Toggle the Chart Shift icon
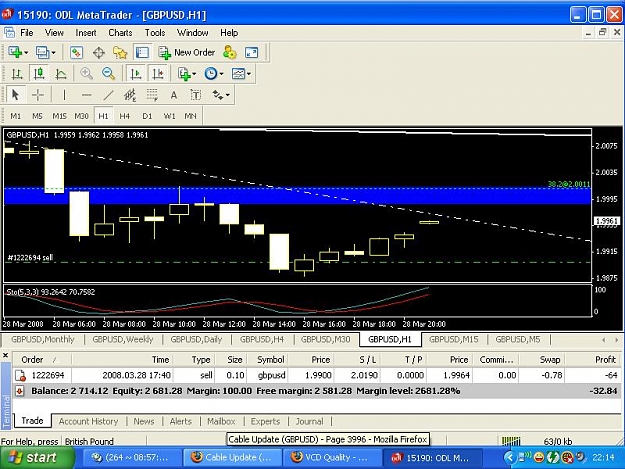 coord(158,74)
